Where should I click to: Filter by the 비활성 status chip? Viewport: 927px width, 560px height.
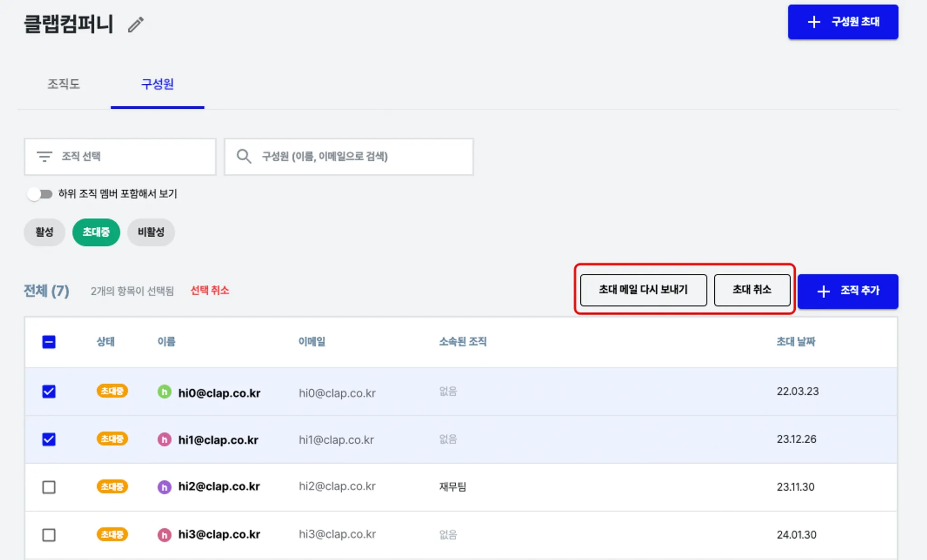(x=151, y=232)
